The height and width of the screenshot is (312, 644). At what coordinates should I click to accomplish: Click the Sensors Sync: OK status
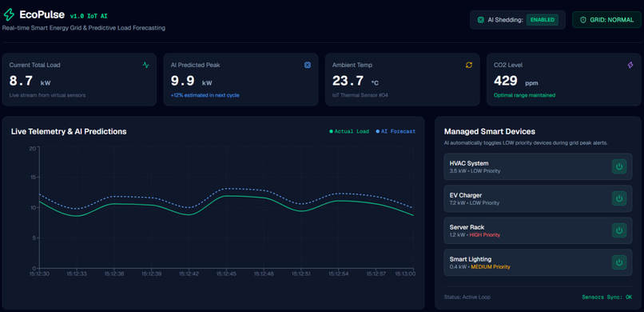607,297
